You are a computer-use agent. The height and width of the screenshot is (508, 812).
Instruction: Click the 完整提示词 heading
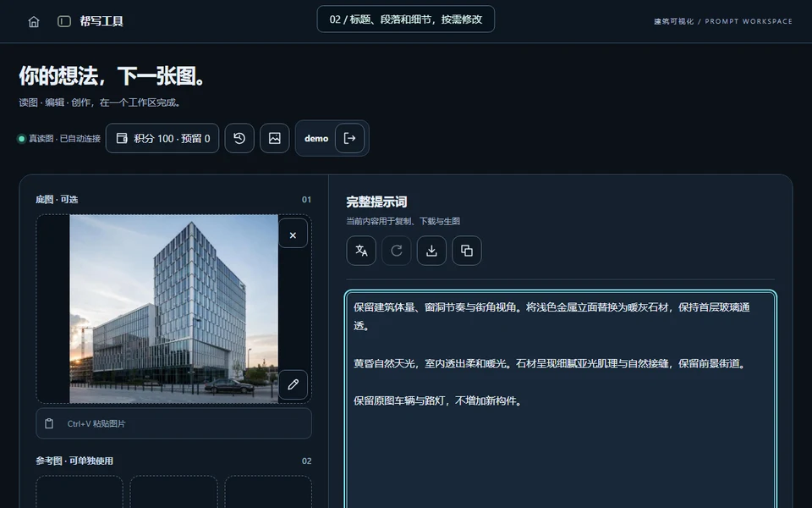pos(376,202)
